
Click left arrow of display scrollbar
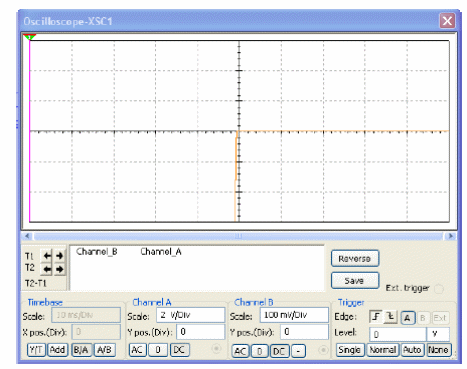pos(27,236)
